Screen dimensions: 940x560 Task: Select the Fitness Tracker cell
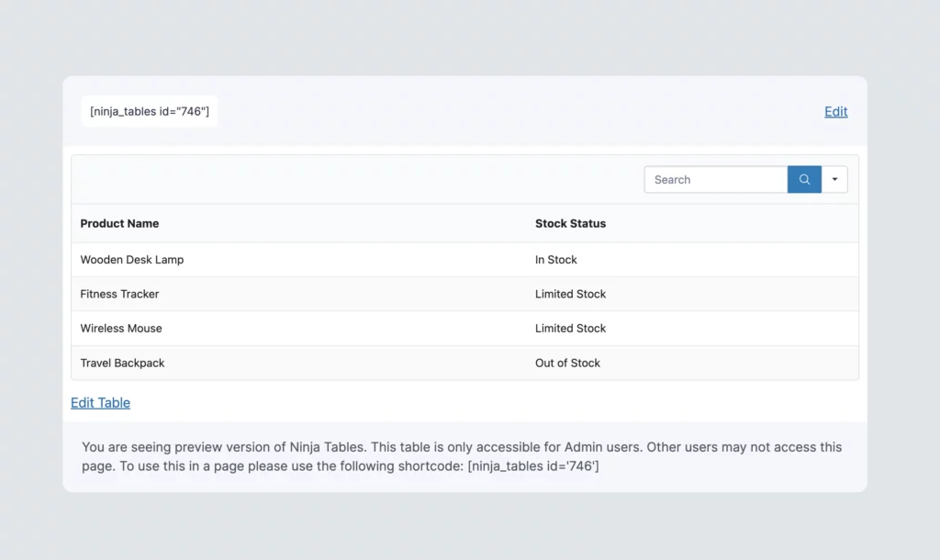coord(119,295)
